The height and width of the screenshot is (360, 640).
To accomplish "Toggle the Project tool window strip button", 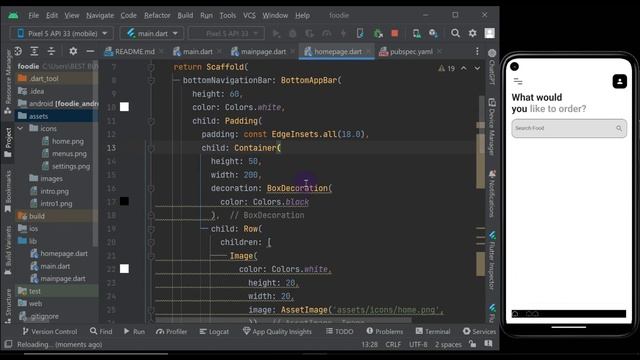I will coord(8,142).
